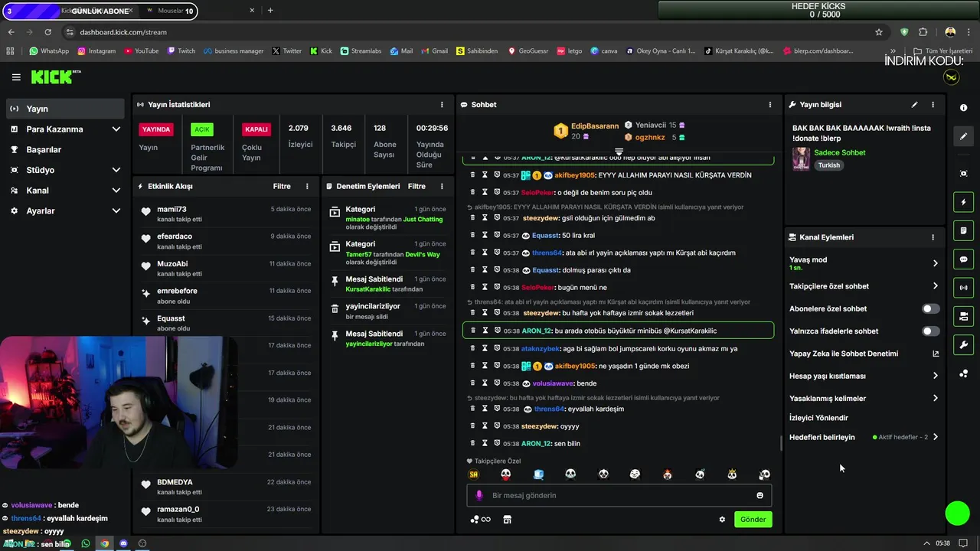Click İzleyici Yönlendir option
The height and width of the screenshot is (551, 980).
(818, 418)
